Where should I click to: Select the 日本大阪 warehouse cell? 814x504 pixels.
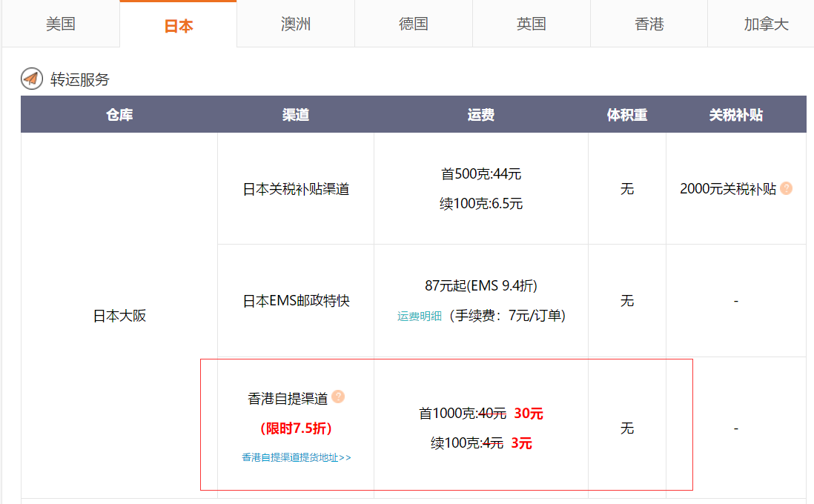pos(119,316)
